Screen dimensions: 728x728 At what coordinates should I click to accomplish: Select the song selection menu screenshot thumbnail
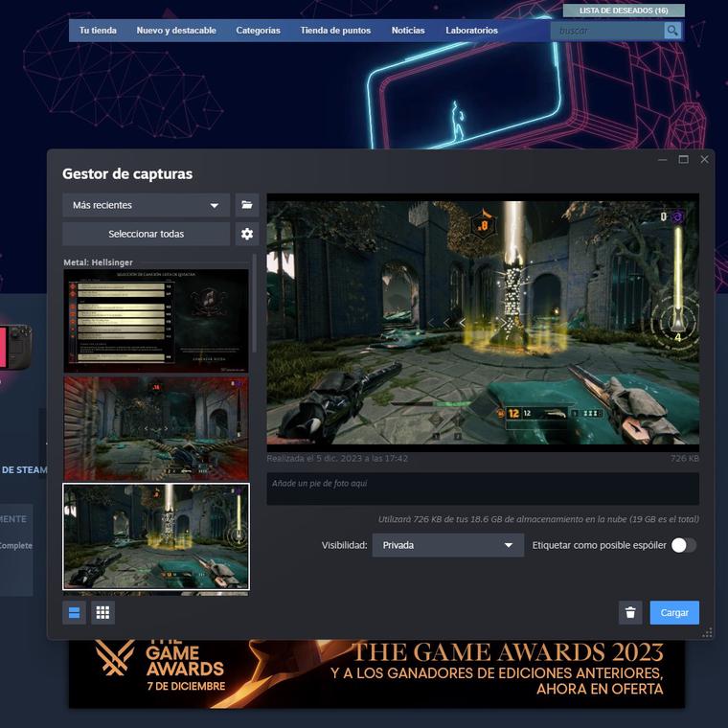point(155,321)
